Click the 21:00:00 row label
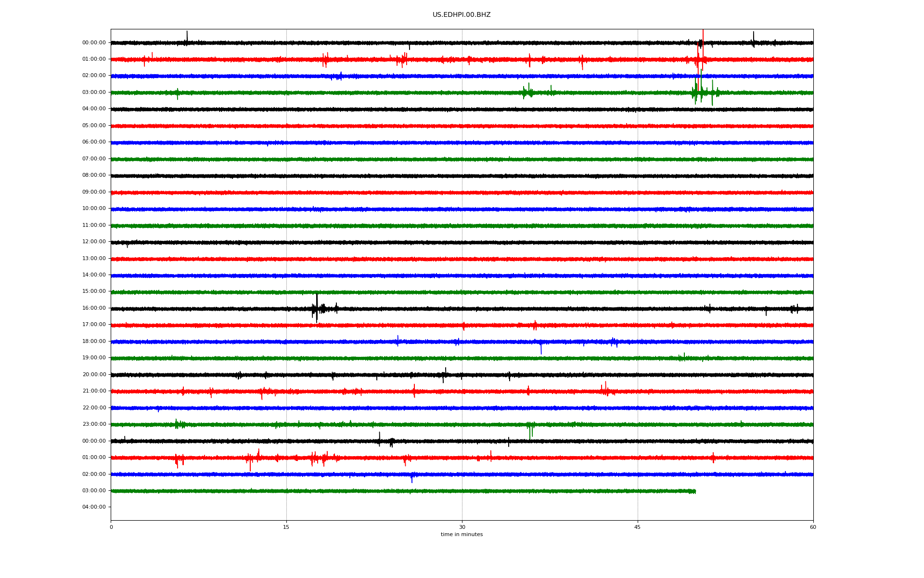 [x=94, y=391]
